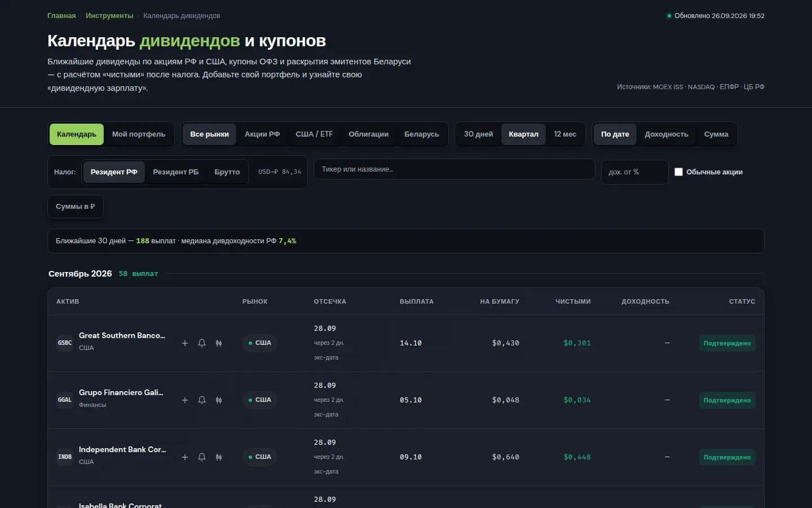The image size is (812, 508).
Task: Click «Подтверждено» status for Great Southern Bancorp
Action: (727, 343)
